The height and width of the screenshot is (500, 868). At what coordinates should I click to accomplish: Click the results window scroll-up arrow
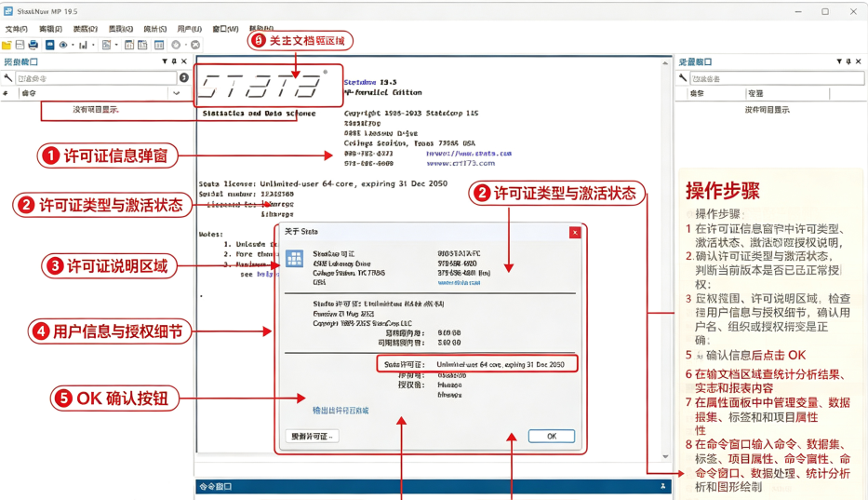tap(665, 63)
